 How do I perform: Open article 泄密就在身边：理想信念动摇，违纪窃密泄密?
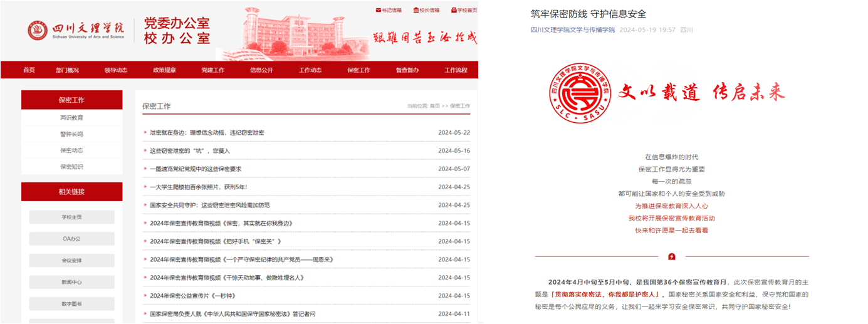pos(207,133)
